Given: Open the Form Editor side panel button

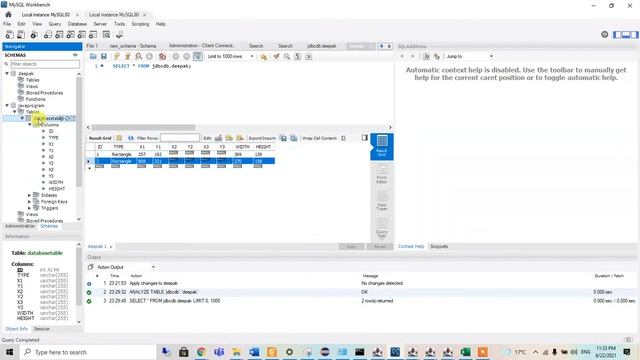Looking at the screenshot, I should (x=382, y=175).
